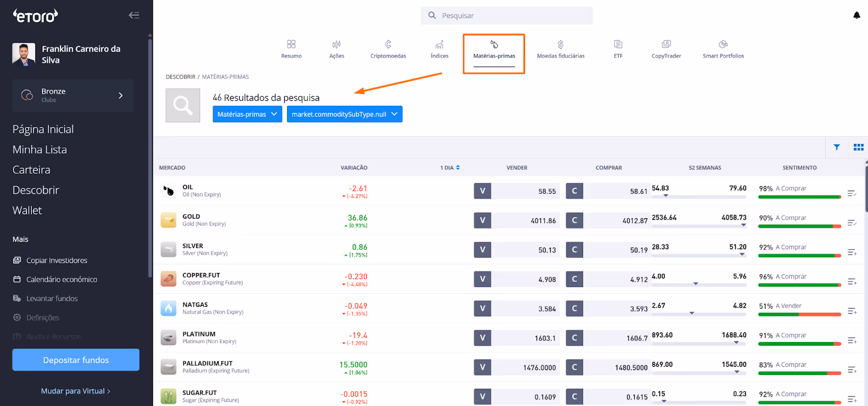Sort by the 1 DIA column
Screen dimensions: 868x406
pyautogui.click(x=450, y=168)
